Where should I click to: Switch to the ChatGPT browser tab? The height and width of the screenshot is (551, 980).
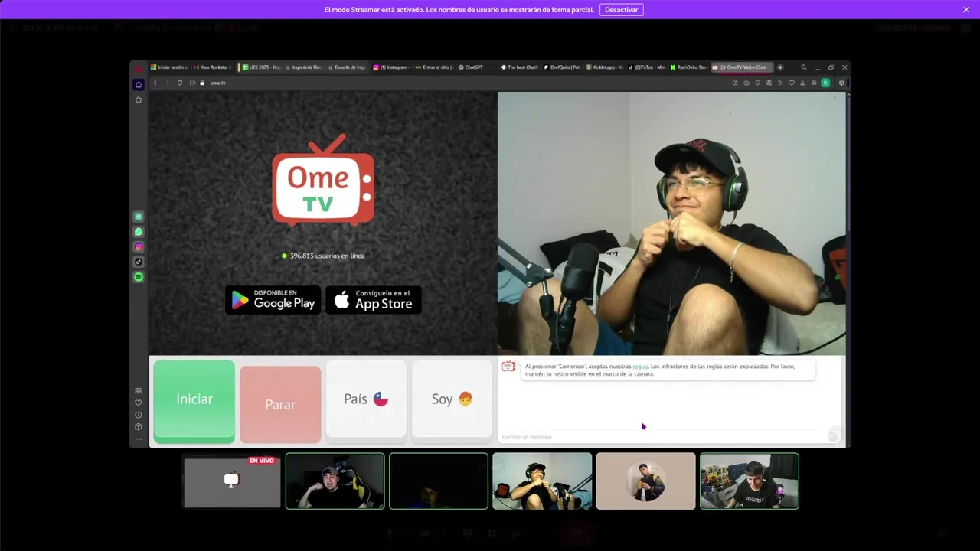[475, 67]
